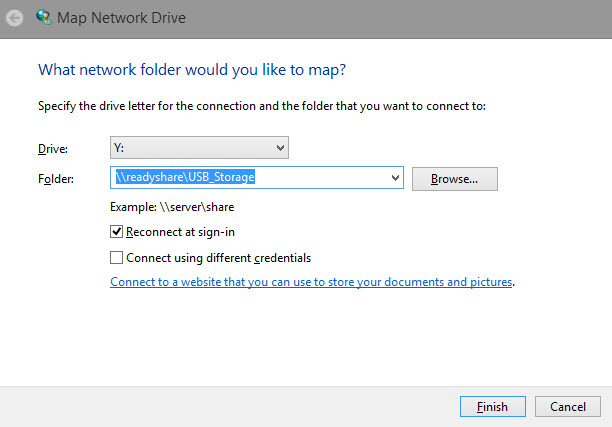
Task: Click the 'Map Network Drive' title text
Action: (121, 18)
